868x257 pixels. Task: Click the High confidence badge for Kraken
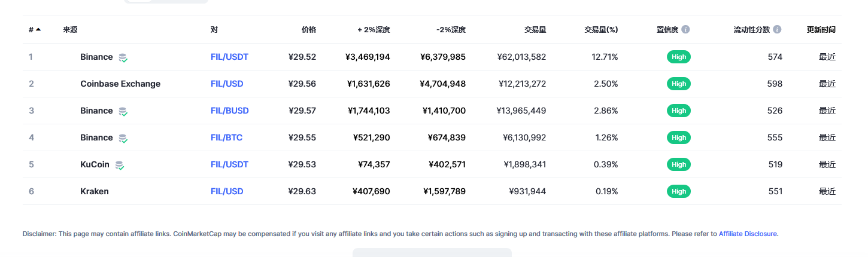[679, 191]
